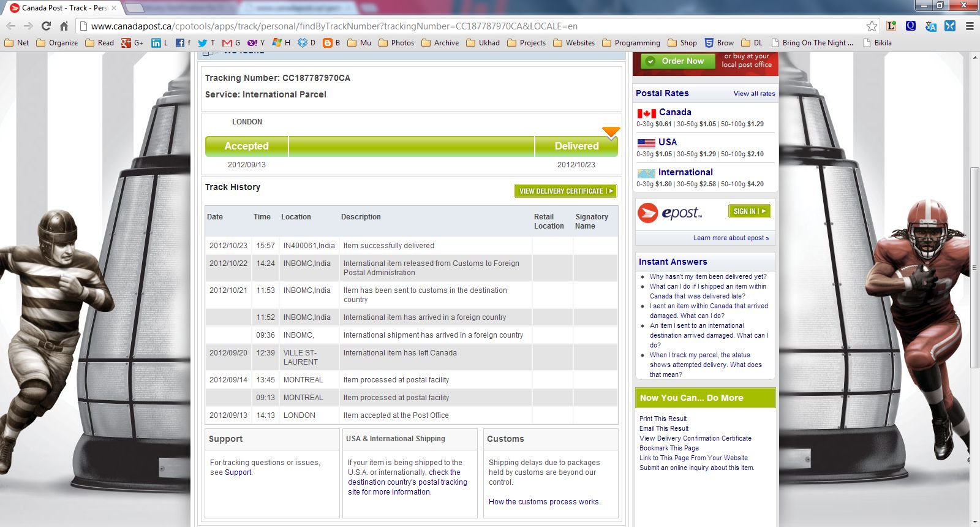This screenshot has width=980, height=527.
Task: Open View all rates link
Action: 754,94
